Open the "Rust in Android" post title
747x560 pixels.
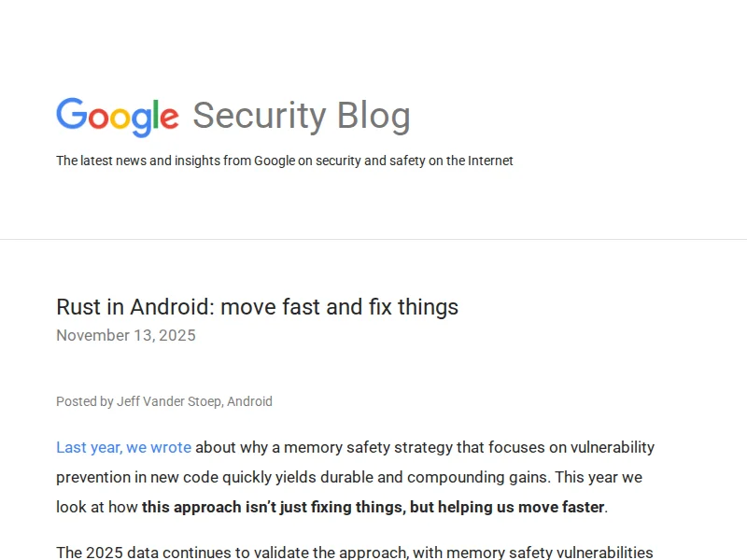[x=257, y=306]
